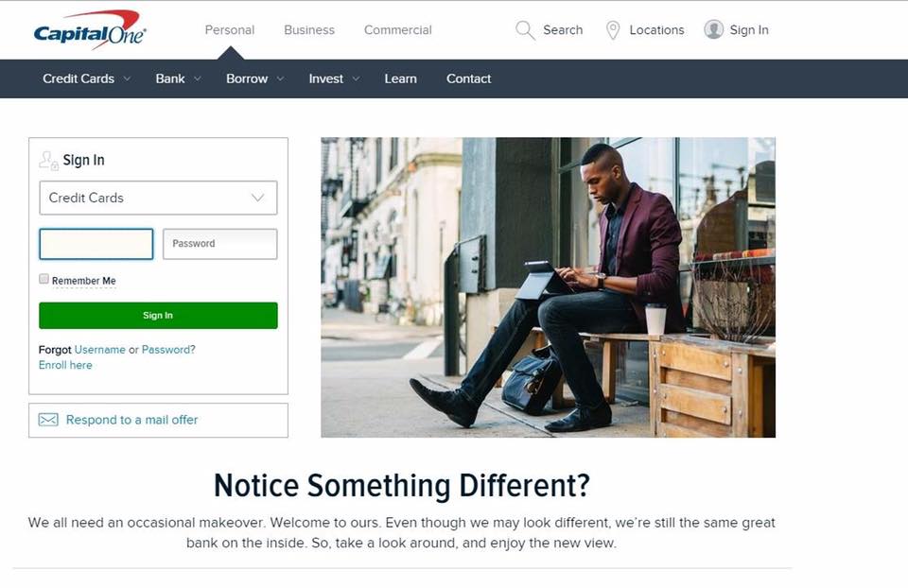Click the envelope icon for mail offer
Screen dimensions: 908x588
(48, 420)
